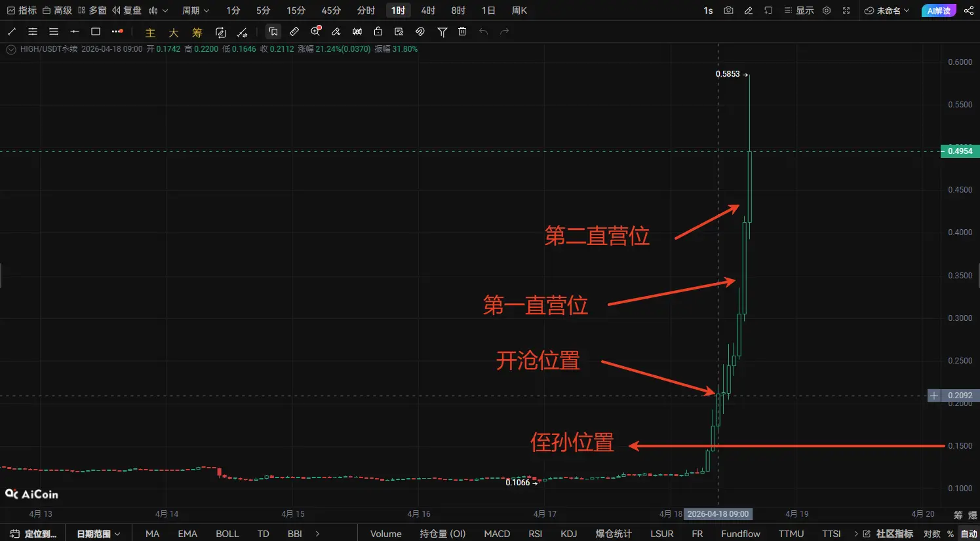Share the chart using the share icon
Screen dimensions: 980x541
click(x=968, y=10)
